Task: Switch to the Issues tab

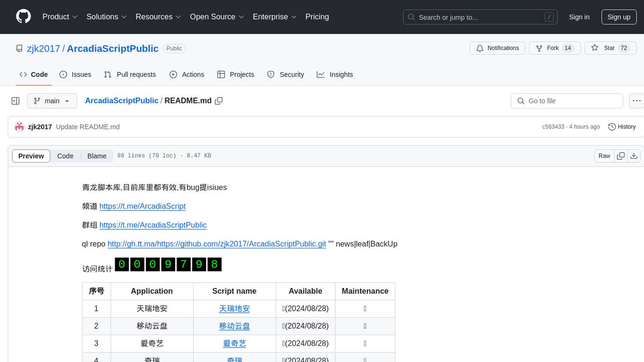Action: tap(75, 74)
